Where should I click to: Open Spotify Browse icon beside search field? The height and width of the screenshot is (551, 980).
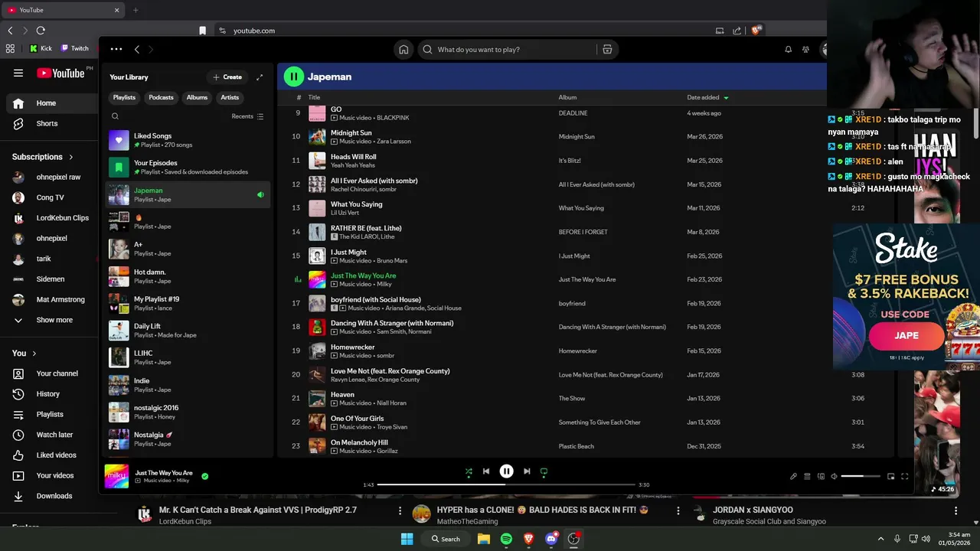click(607, 50)
